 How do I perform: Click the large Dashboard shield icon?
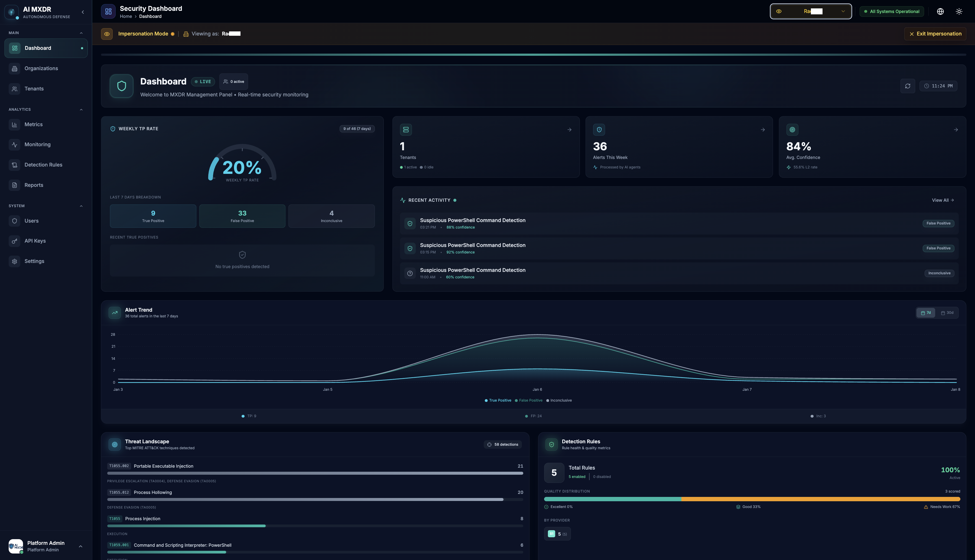[x=122, y=86]
